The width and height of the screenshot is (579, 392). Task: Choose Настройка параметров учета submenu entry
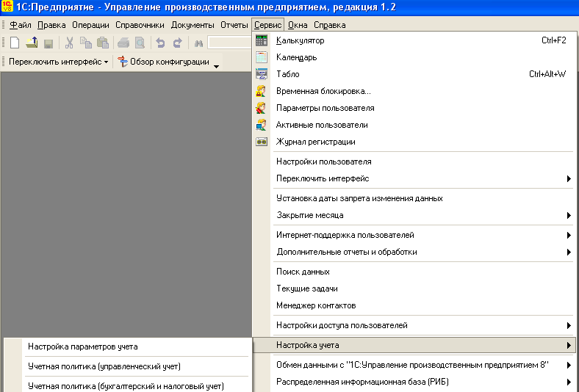pos(126,346)
